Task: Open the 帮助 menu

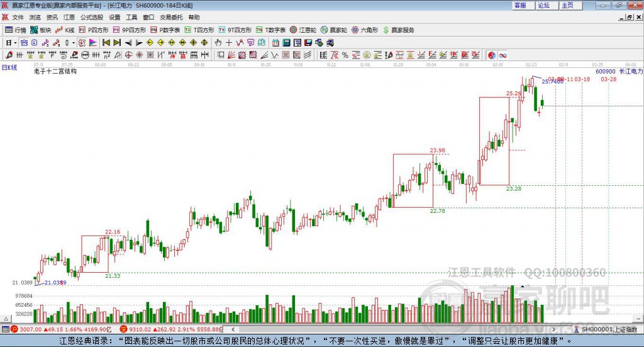Action: [194, 17]
